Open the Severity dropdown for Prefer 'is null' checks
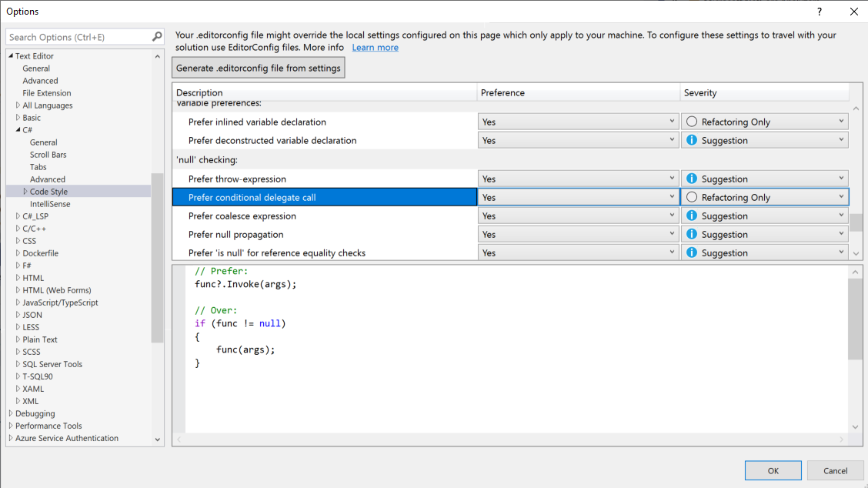 point(841,252)
